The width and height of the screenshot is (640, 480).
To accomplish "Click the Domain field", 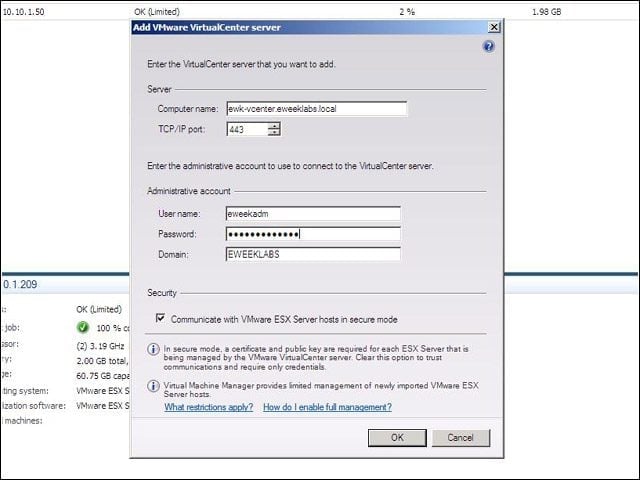I will (x=313, y=254).
